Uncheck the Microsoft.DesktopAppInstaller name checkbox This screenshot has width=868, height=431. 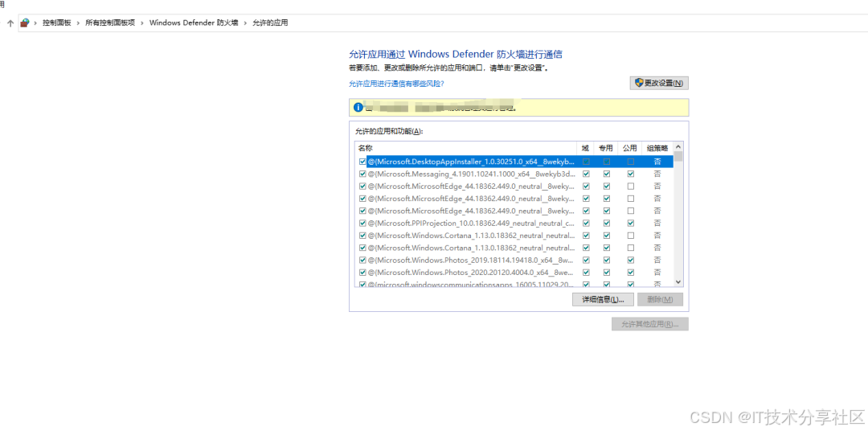[362, 162]
